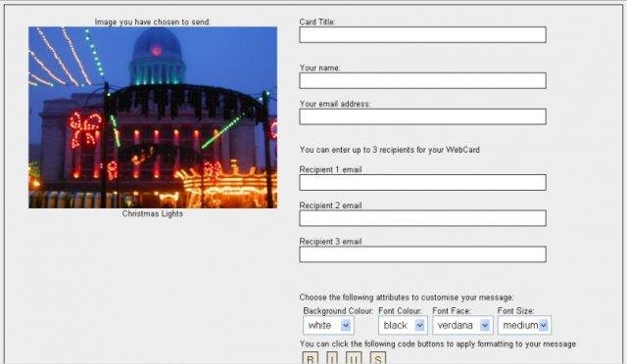Viewport: 627px width, 364px height.
Task: Expand the Font Face verdana dropdown
Action: pyautogui.click(x=462, y=325)
